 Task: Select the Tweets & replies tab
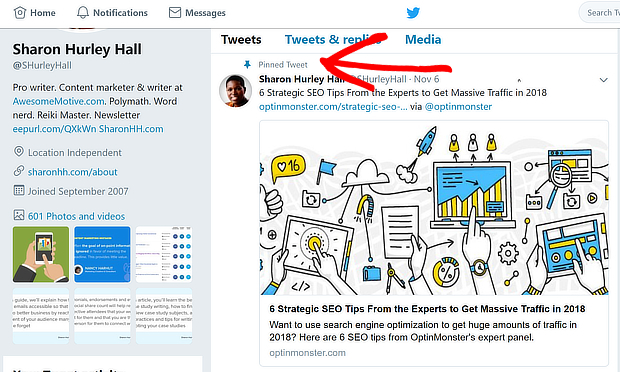tap(333, 40)
